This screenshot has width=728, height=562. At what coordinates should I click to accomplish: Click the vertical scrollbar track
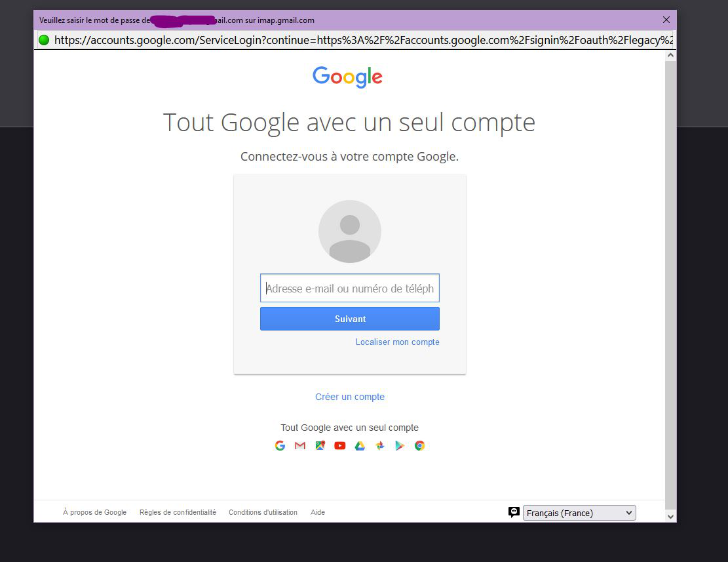pyautogui.click(x=670, y=286)
